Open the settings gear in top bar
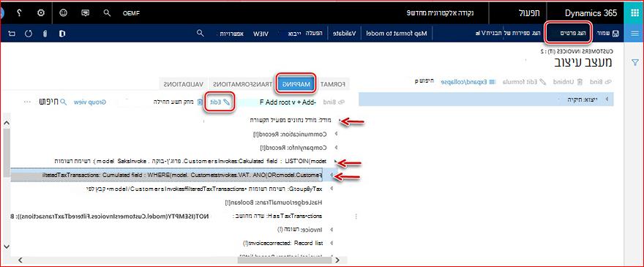Image resolution: width=644 pixels, height=267 pixels. 41,12
